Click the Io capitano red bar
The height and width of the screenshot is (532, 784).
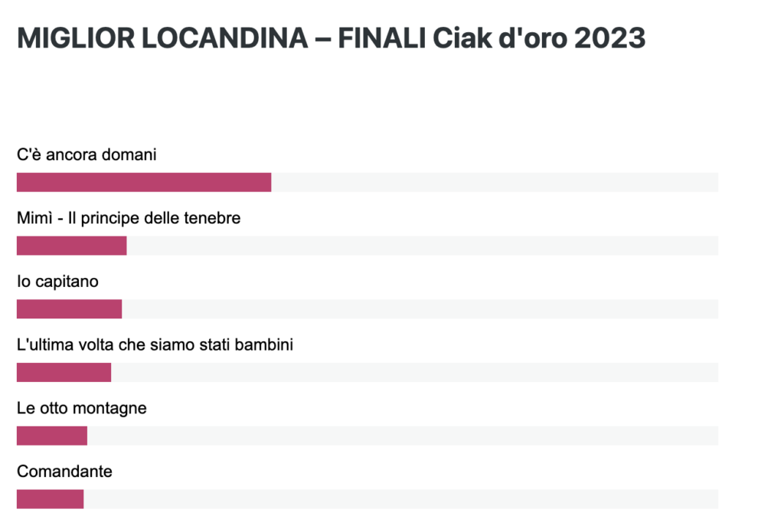[x=69, y=309]
